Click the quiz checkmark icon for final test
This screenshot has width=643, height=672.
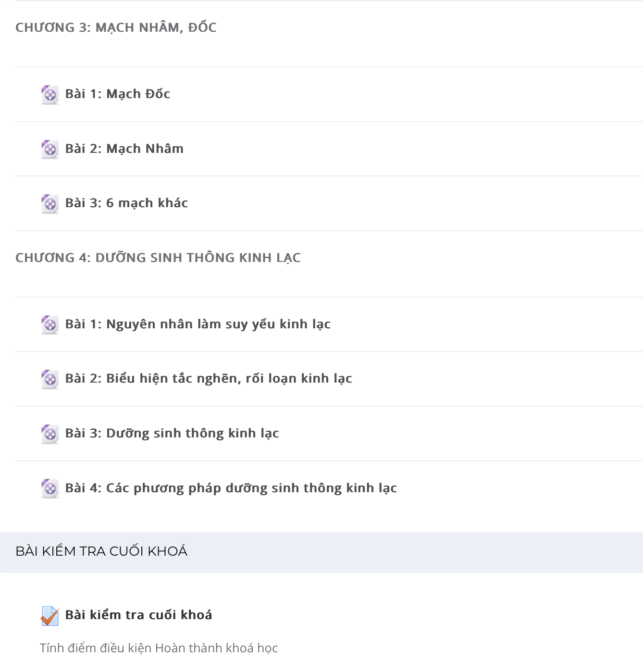tap(49, 616)
